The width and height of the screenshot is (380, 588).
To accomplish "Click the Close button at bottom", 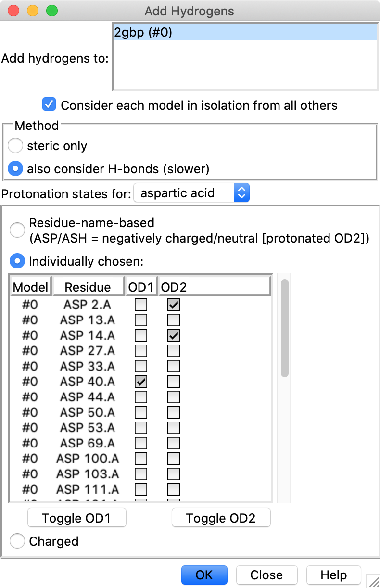I will (266, 575).
